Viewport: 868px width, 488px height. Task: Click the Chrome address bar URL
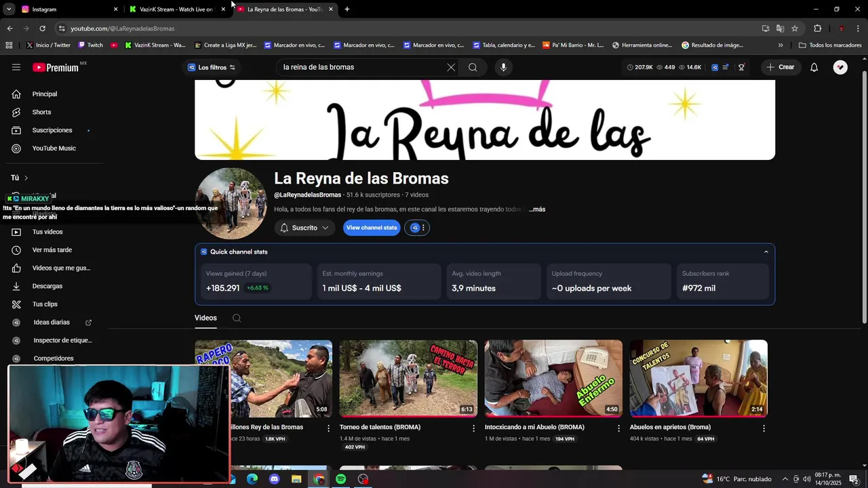[x=122, y=28]
